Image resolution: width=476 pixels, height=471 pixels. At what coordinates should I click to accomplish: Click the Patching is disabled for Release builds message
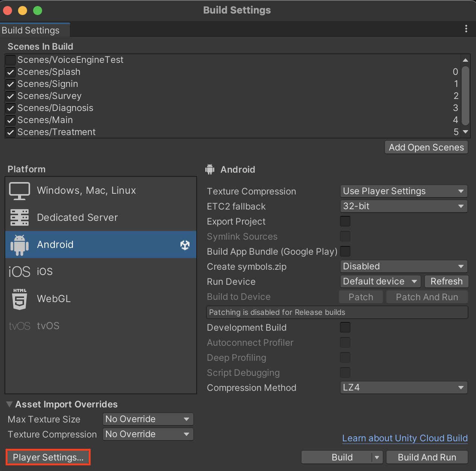click(x=337, y=312)
